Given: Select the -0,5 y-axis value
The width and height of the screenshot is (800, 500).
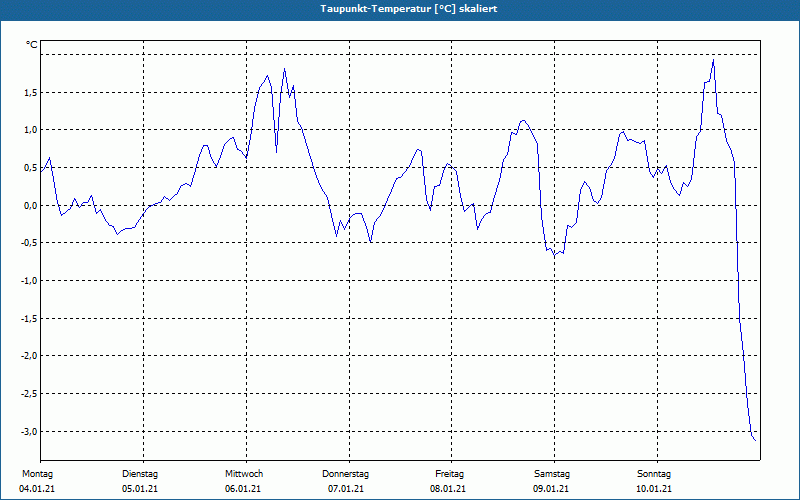Looking at the screenshot, I should [29, 243].
